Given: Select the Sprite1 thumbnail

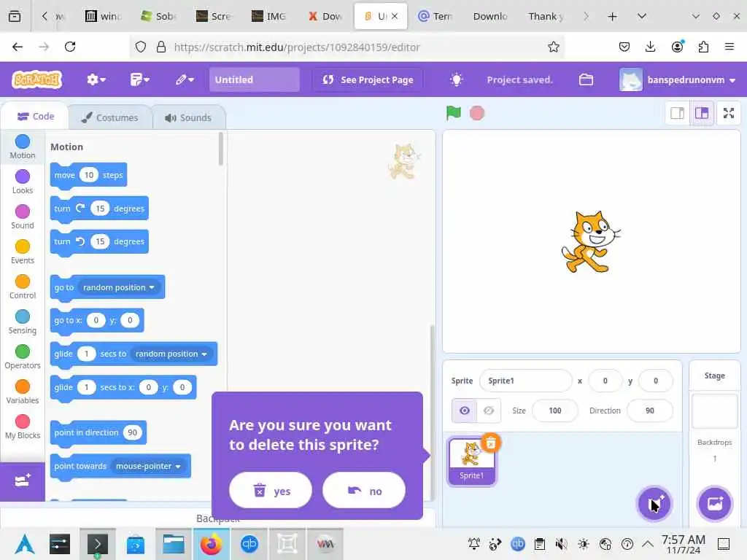Looking at the screenshot, I should (x=471, y=462).
